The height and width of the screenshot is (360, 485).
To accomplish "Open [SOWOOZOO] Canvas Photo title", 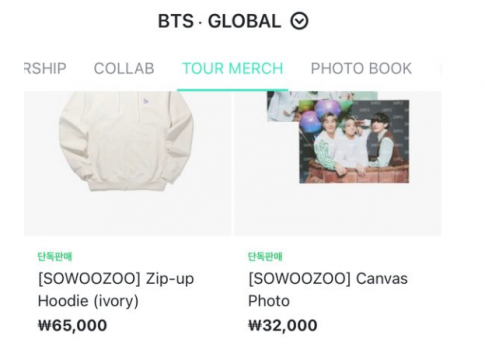I will pos(328,290).
